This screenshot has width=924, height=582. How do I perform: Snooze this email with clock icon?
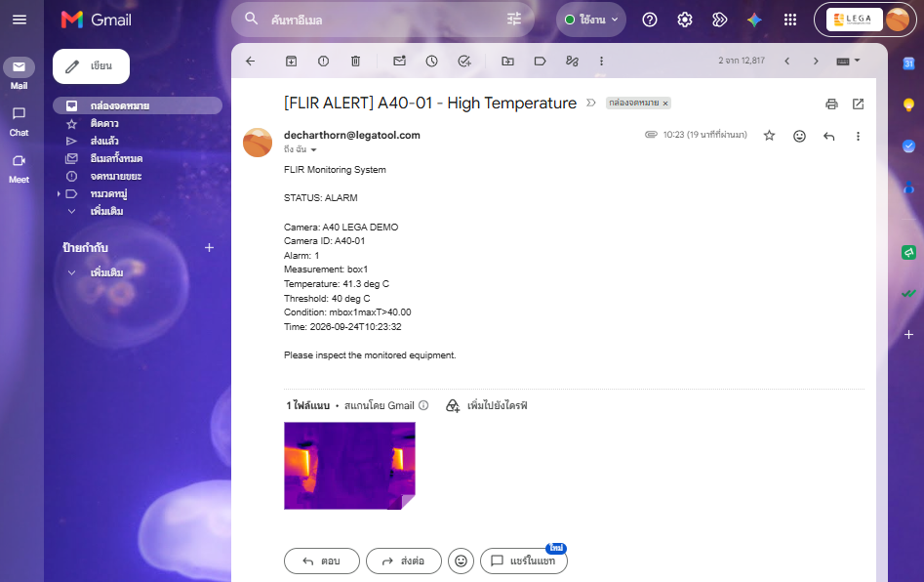click(x=432, y=61)
